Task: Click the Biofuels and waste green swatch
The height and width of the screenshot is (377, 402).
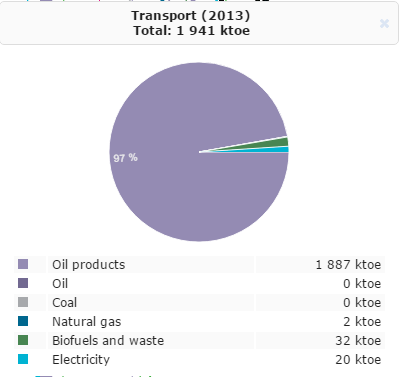Action: [x=23, y=340]
